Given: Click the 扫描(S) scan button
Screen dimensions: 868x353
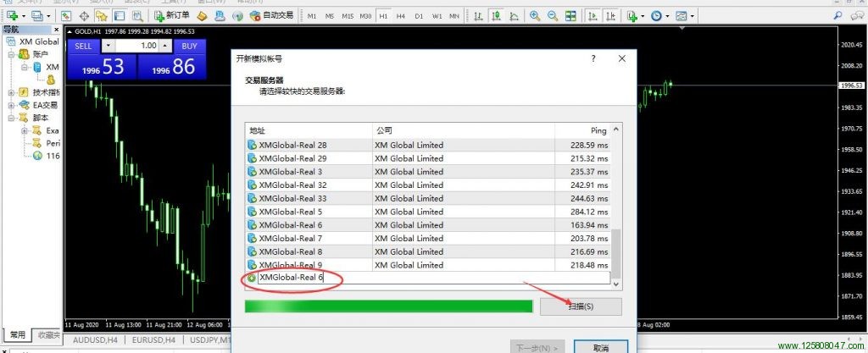Looking at the screenshot, I should (x=581, y=306).
